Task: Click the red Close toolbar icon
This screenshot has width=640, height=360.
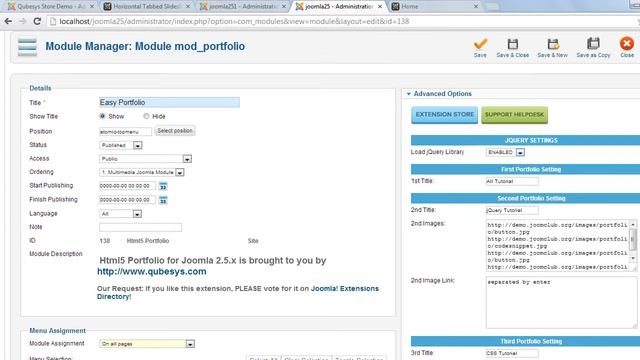Action: click(627, 43)
